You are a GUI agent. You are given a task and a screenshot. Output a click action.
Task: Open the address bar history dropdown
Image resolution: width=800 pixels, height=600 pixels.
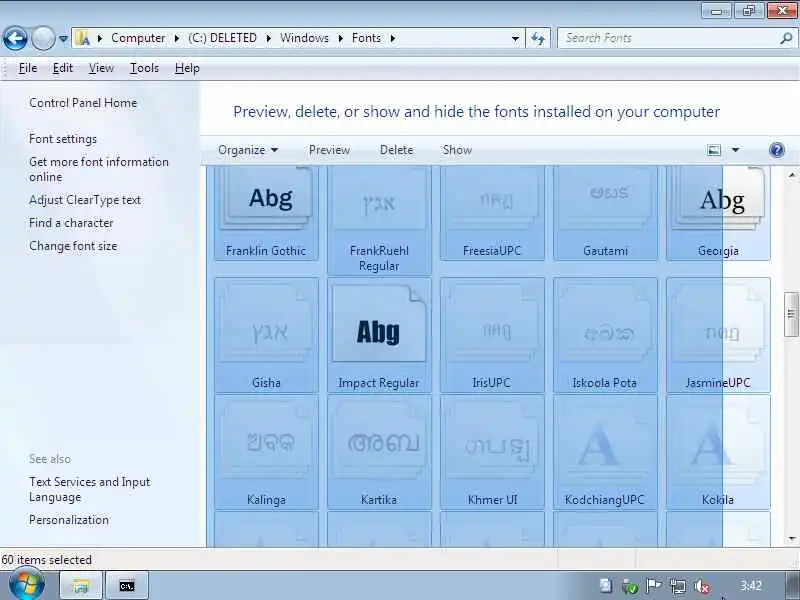(515, 38)
